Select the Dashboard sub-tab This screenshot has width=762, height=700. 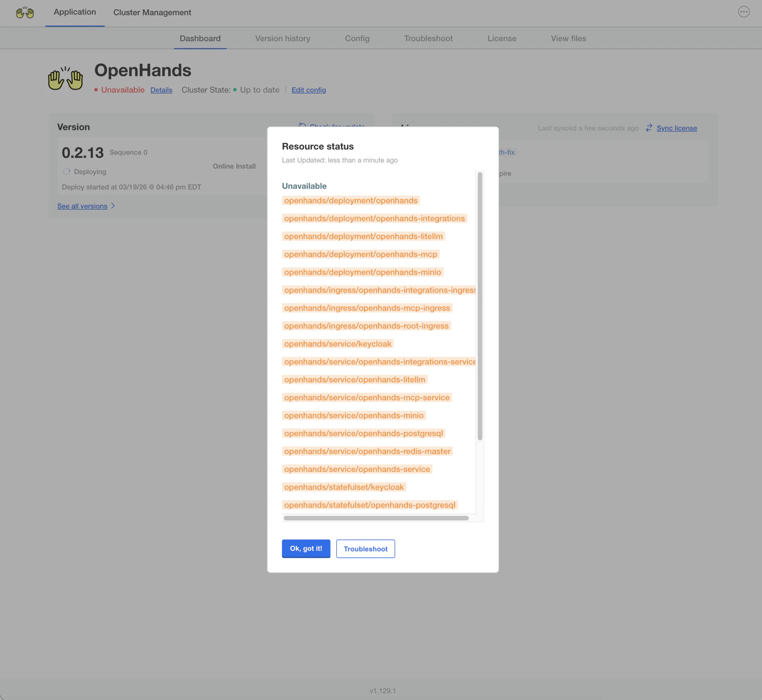coord(200,38)
